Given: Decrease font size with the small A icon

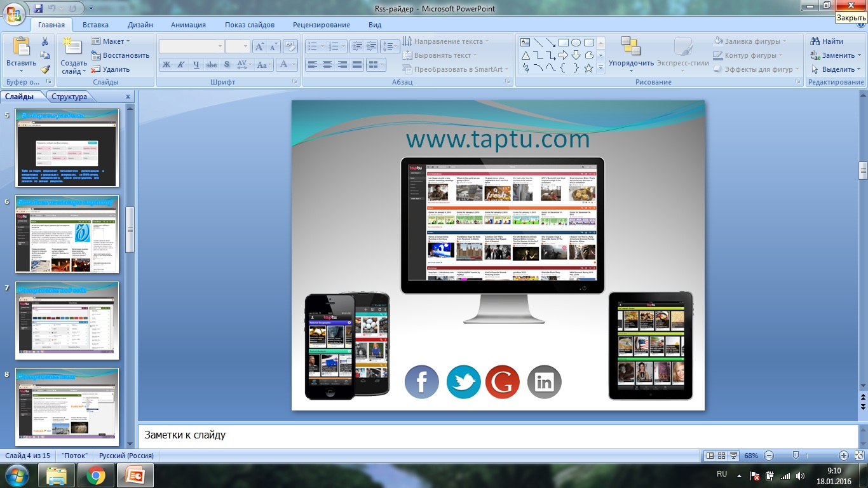Looking at the screenshot, I should pos(274,46).
